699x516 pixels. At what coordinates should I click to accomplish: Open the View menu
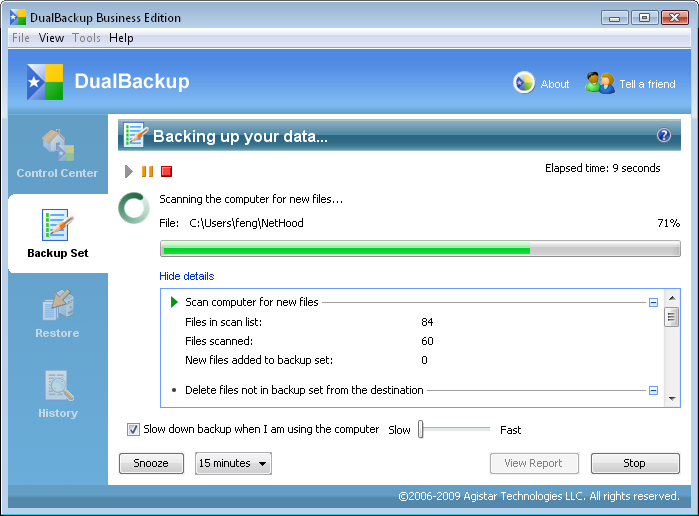(51, 38)
